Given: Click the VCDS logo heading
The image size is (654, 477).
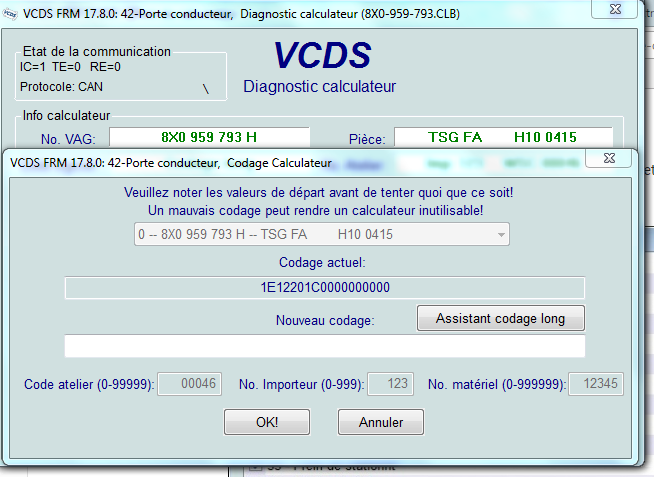Looking at the screenshot, I should click(322, 55).
